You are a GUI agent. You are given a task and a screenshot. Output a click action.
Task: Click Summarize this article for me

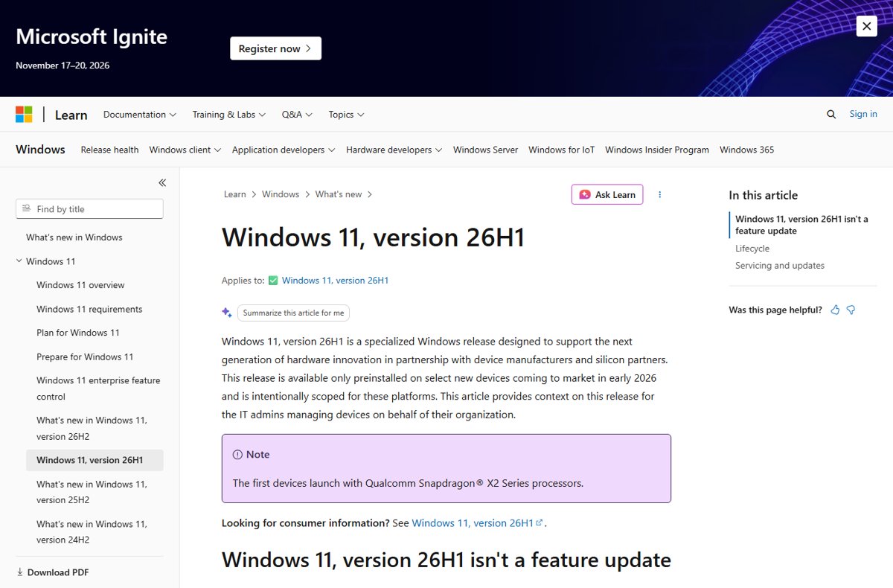click(x=293, y=313)
